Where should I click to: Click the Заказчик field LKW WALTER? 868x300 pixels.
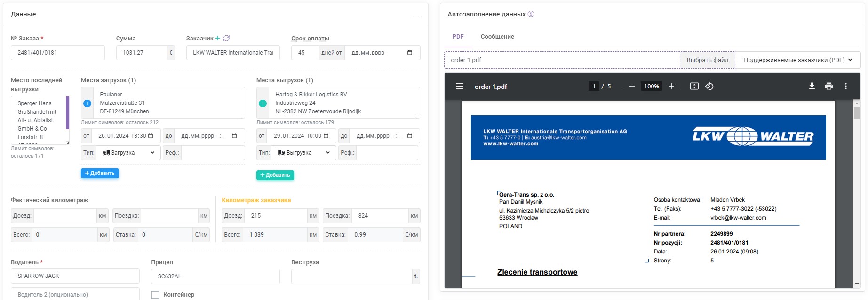(x=233, y=53)
